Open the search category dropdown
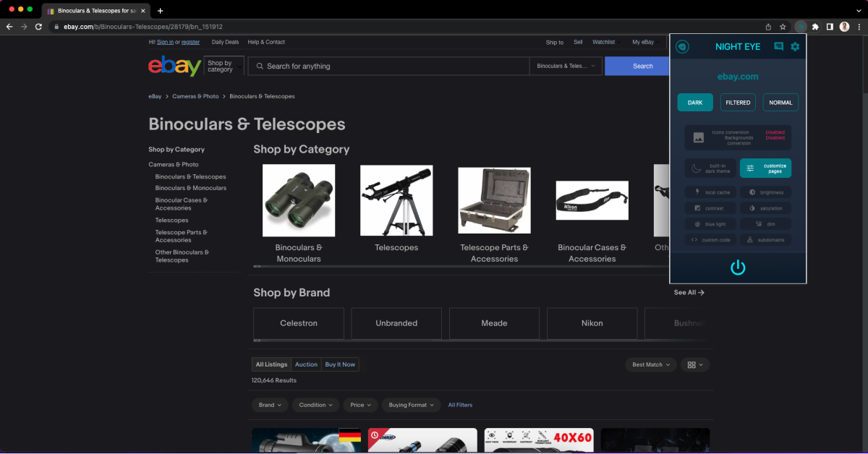This screenshot has width=868, height=454. pos(566,66)
